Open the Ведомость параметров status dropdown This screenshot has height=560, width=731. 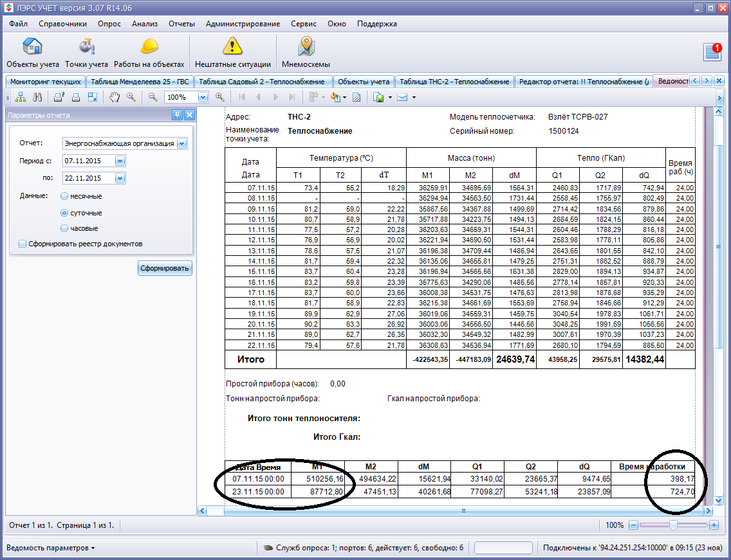click(x=51, y=548)
